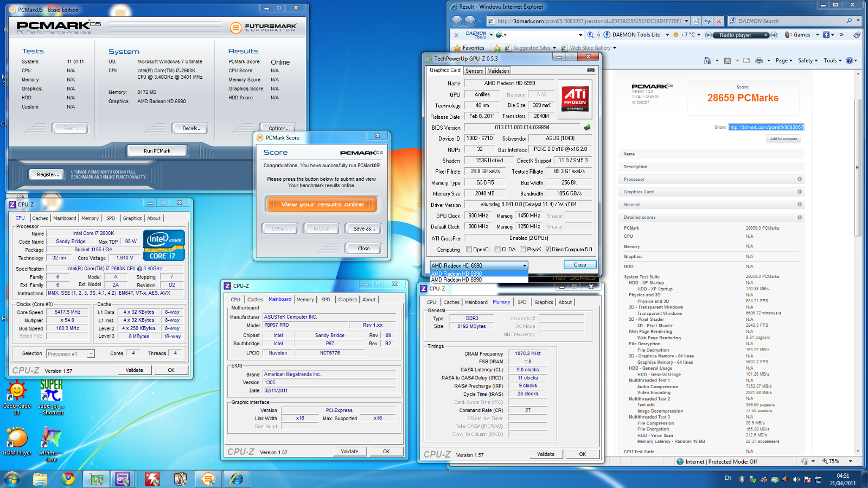
Task: Open the GPU selector dropdown in GPU-Z
Action: point(479,265)
